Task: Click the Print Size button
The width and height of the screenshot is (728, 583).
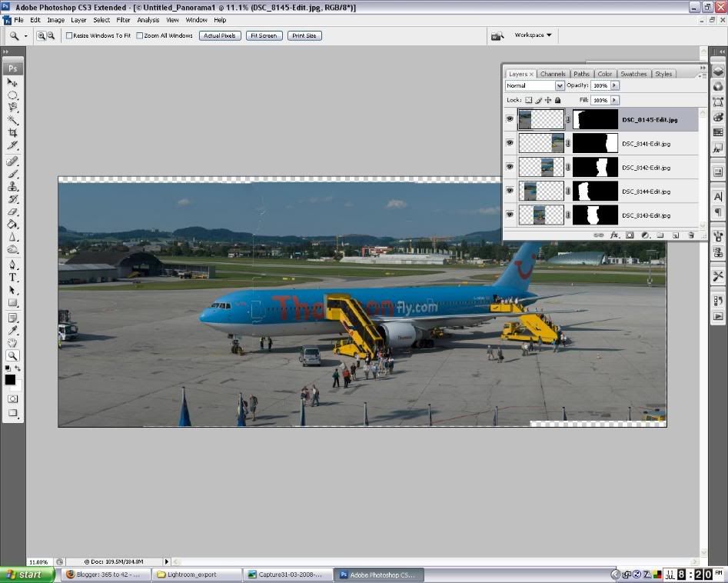Action: click(304, 36)
